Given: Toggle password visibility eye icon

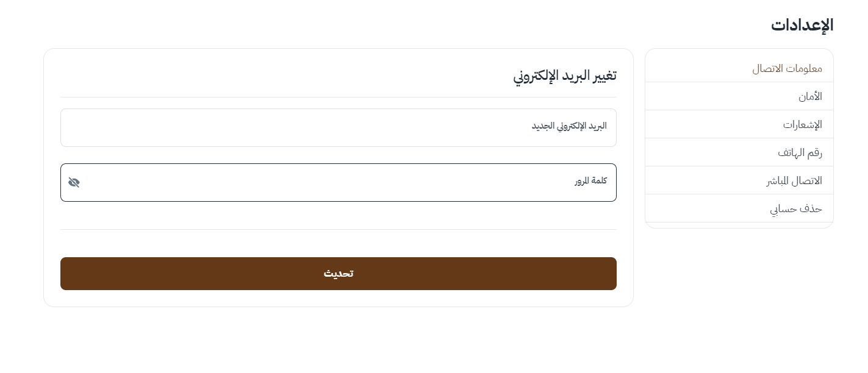Looking at the screenshot, I should point(74,182).
